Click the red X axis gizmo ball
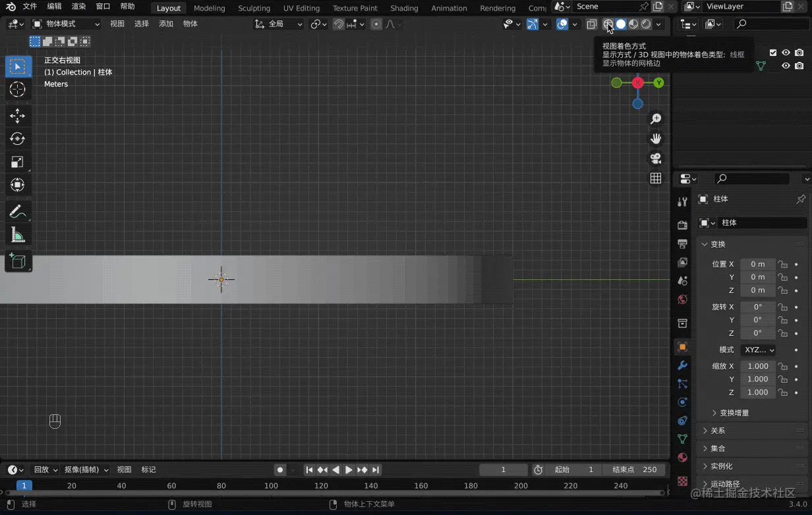The width and height of the screenshot is (812, 515). click(637, 82)
